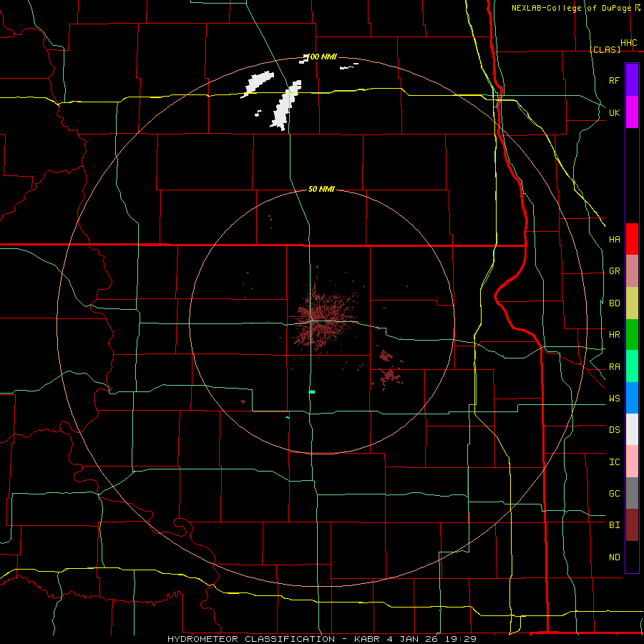
Task: Click the GC legend label
Action: coord(614,494)
